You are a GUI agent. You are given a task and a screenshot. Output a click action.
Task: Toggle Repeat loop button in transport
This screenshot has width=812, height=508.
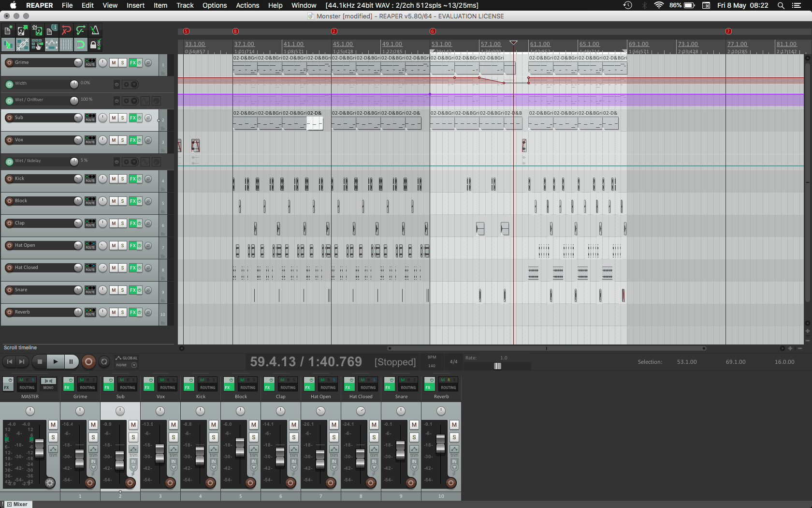pyautogui.click(x=104, y=361)
